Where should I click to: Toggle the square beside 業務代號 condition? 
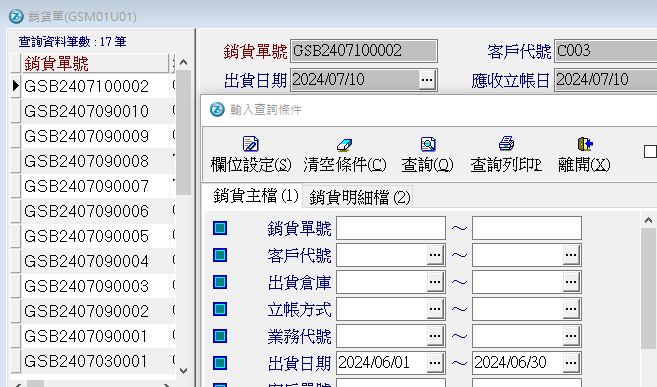pos(220,336)
